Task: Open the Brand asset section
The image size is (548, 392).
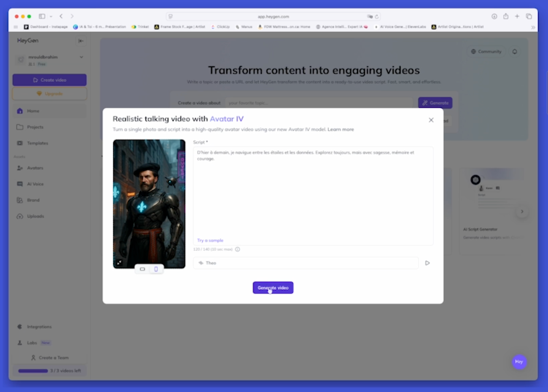Action: tap(33, 200)
